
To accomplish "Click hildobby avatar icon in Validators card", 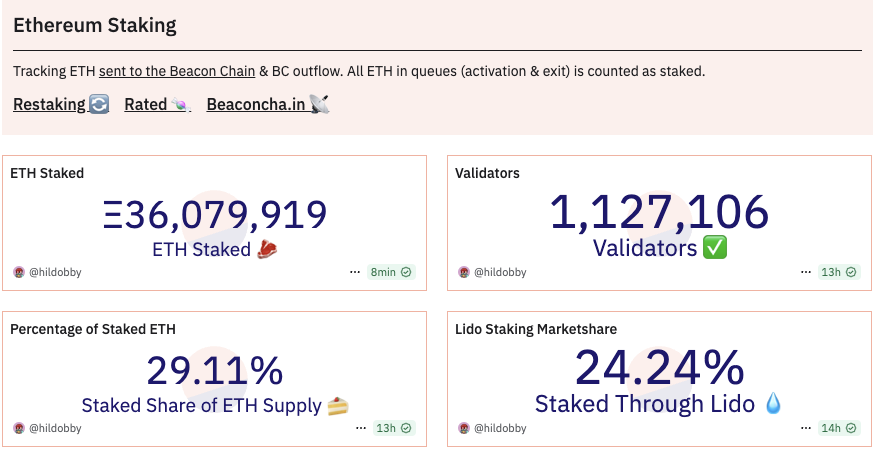I will click(463, 272).
